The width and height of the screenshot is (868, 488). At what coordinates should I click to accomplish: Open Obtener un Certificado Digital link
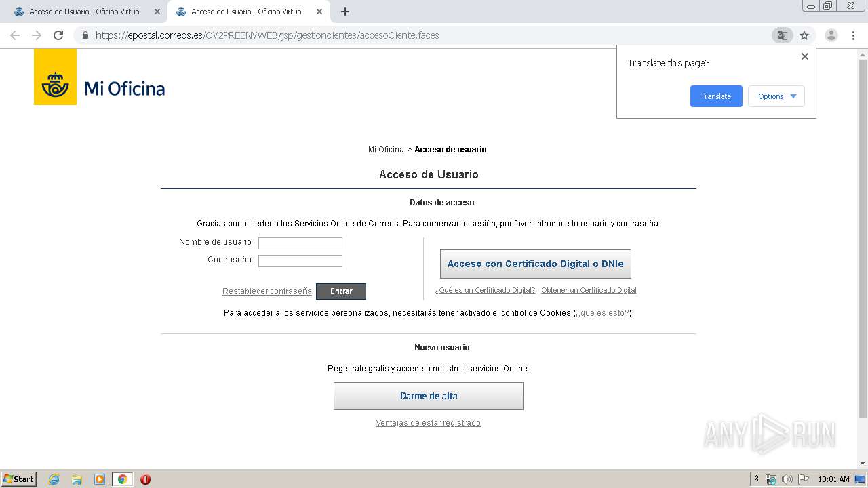(x=589, y=290)
